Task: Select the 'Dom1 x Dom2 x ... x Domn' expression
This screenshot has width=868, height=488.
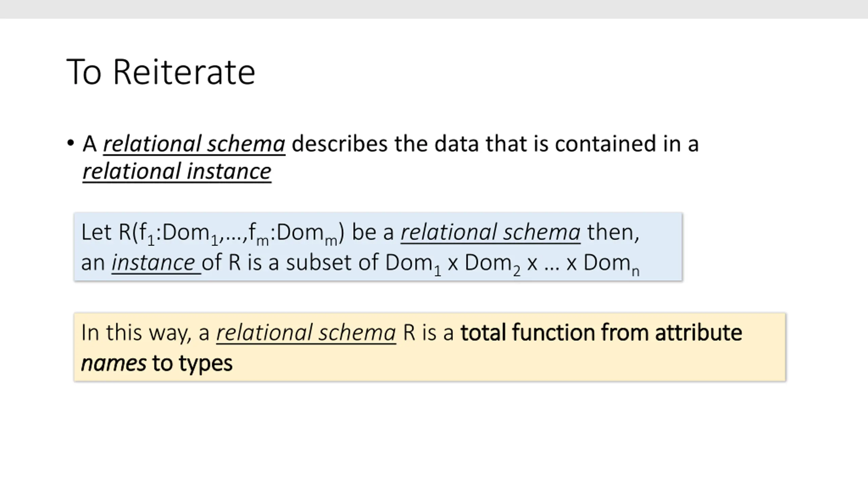Action: 512,264
